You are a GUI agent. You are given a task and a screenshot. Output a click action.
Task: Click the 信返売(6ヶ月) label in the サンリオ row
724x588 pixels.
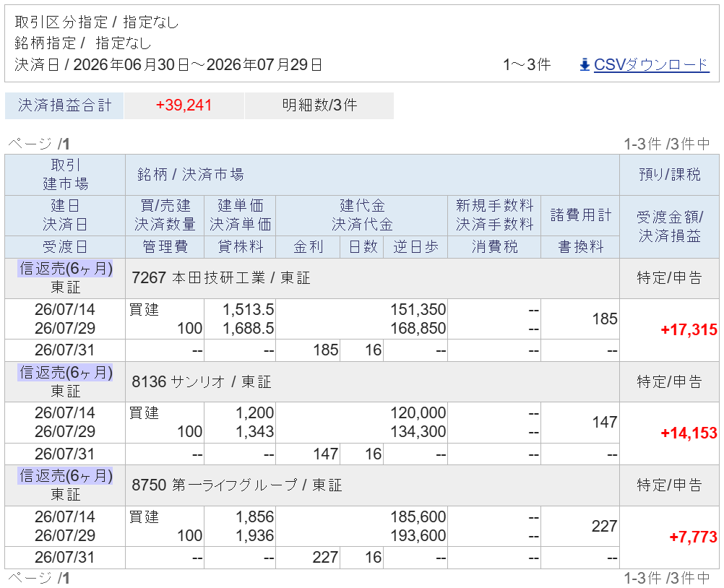66,373
